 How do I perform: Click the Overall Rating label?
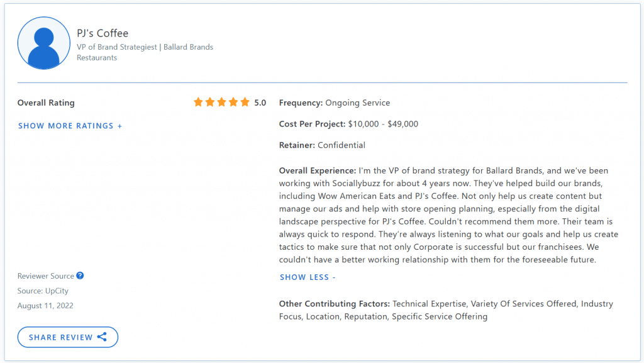[x=46, y=103]
